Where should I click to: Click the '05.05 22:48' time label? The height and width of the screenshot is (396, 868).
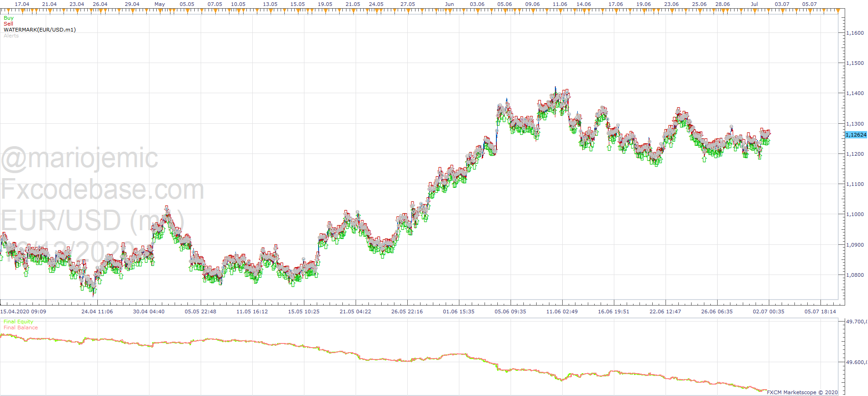(200, 312)
